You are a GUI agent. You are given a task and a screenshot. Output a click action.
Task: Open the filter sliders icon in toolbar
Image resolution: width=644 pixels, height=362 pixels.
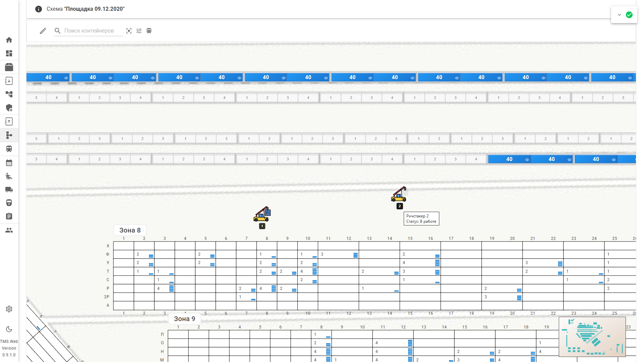coord(139,31)
